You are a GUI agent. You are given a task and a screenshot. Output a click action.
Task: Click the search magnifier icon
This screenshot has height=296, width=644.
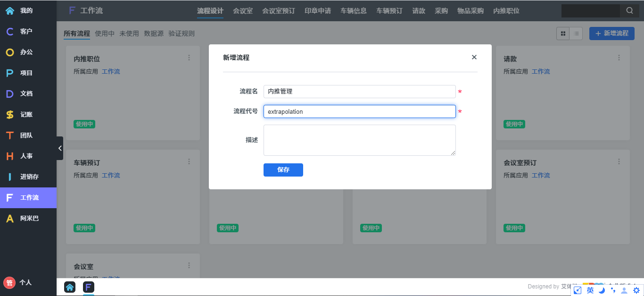pyautogui.click(x=629, y=11)
